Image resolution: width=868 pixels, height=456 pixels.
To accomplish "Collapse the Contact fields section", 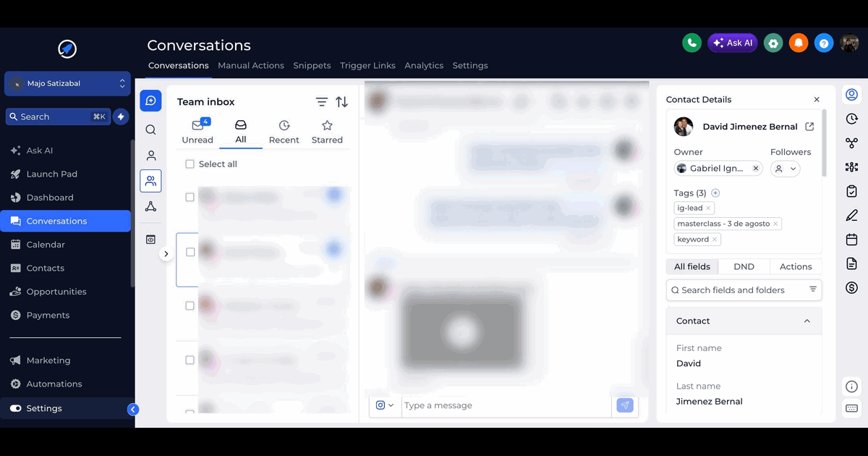I will (x=807, y=321).
